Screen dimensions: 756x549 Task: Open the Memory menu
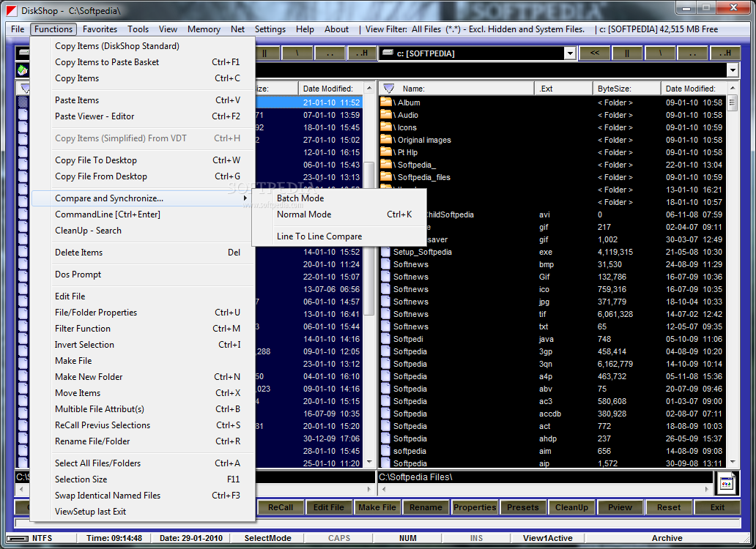tap(204, 29)
